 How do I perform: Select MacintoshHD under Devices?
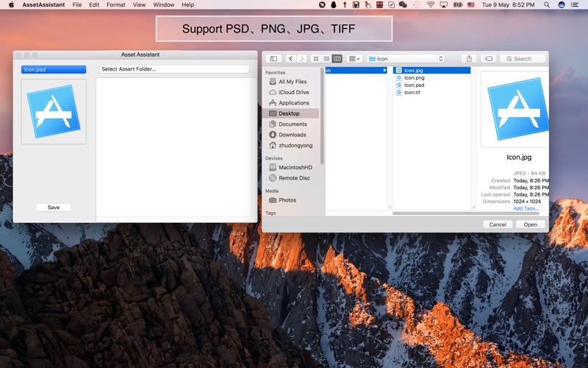point(295,167)
